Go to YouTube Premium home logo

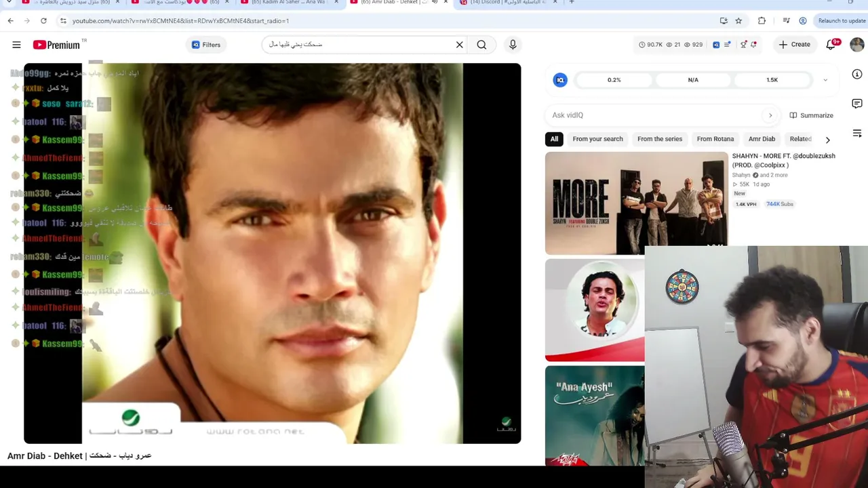click(x=56, y=45)
